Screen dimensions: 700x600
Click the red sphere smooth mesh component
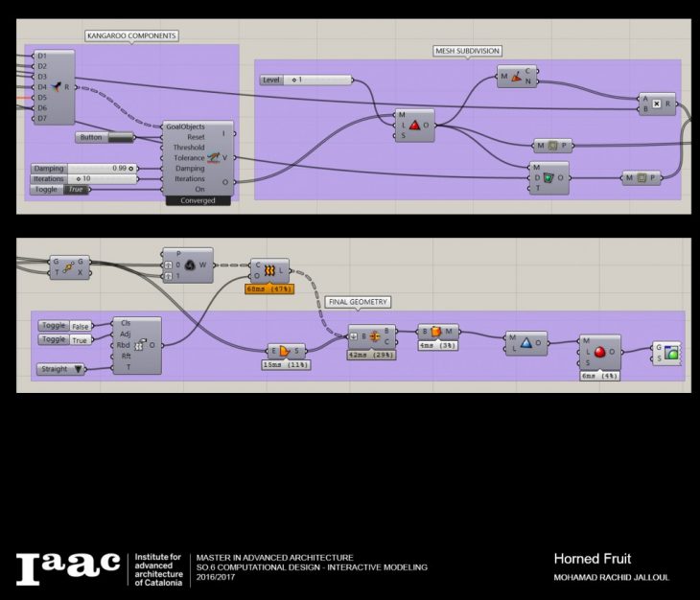tap(600, 352)
